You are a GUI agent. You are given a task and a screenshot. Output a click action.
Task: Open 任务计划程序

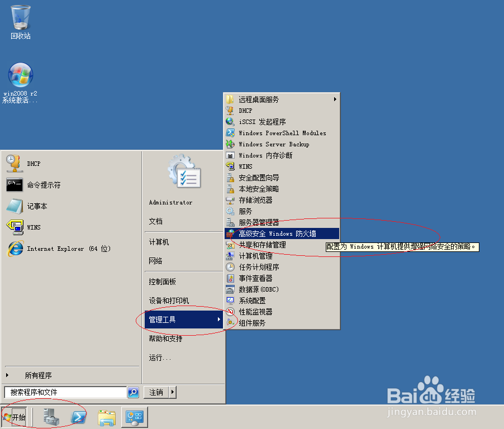tap(282, 267)
